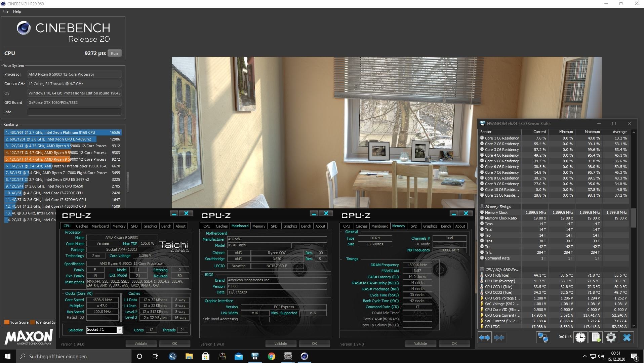Click Validate in first CPU-Z window

[141, 344]
